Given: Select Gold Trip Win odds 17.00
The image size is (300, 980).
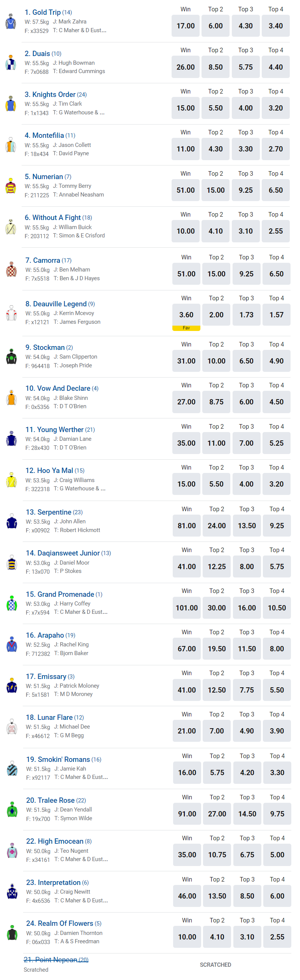Looking at the screenshot, I should (185, 26).
